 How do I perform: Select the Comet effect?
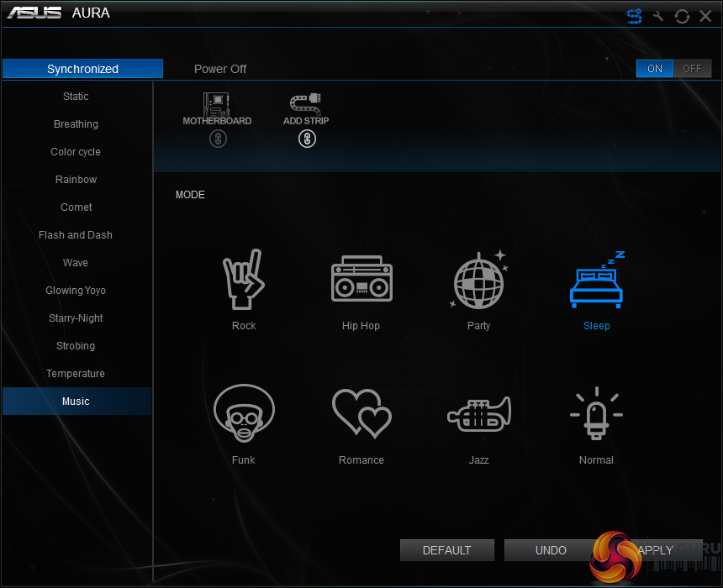click(76, 207)
